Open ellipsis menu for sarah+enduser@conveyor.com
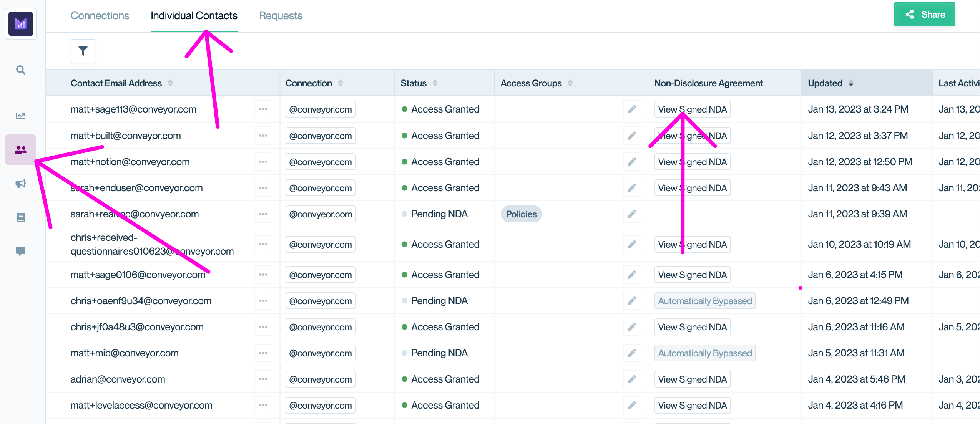 (263, 188)
